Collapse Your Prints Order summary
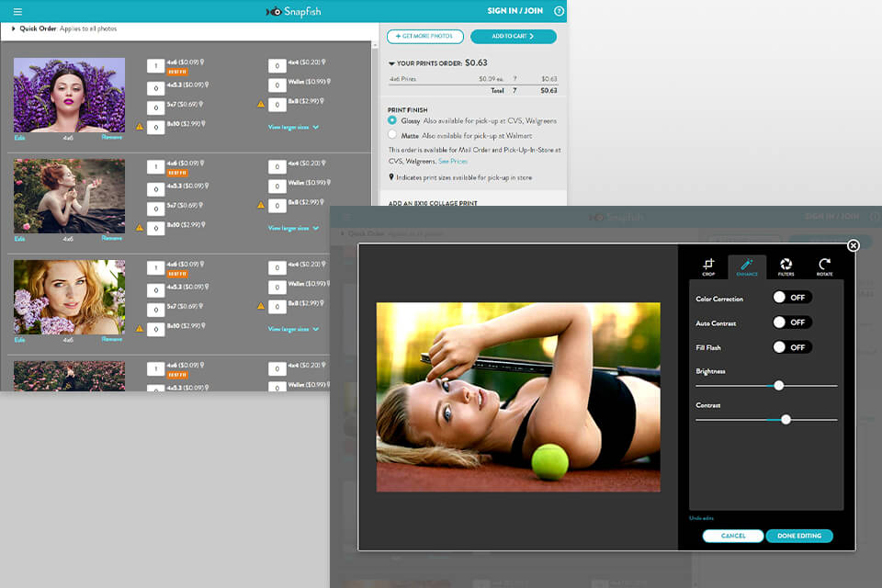 (x=391, y=64)
